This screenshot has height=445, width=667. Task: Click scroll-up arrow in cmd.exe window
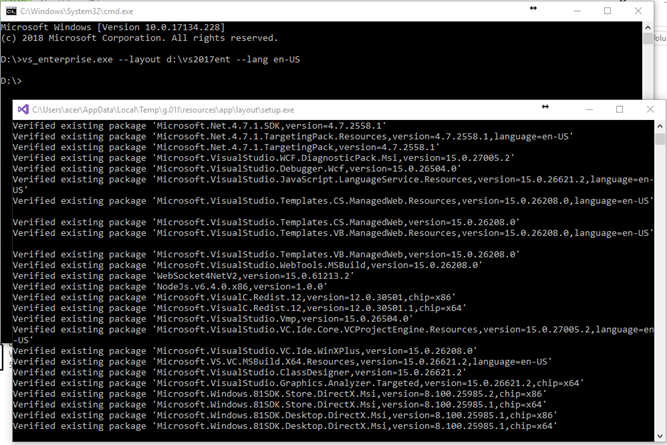tap(648, 28)
